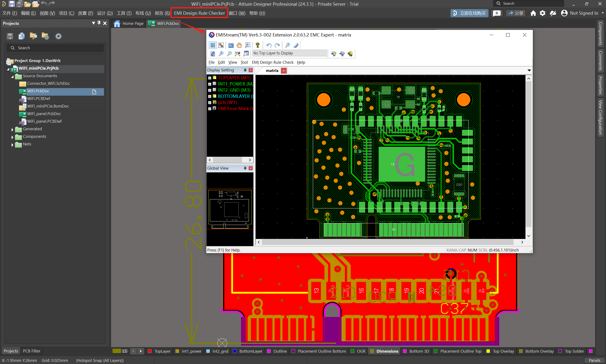Toggle INT1_POWER layer visibility checkbox
606x364 pixels.
[215, 84]
